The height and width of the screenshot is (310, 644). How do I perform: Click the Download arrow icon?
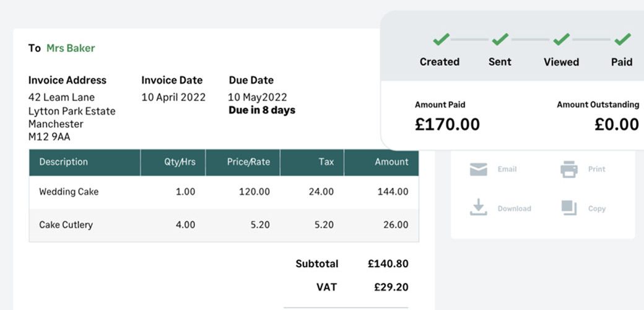(479, 207)
